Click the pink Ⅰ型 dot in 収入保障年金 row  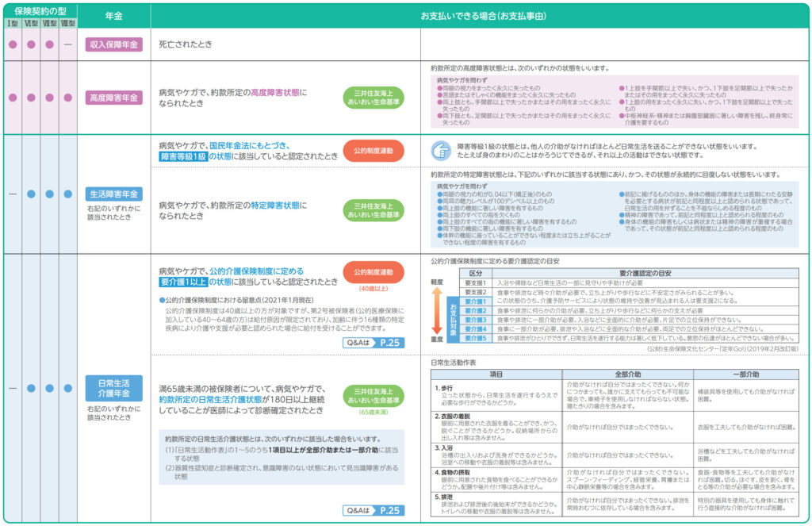tap(12, 44)
